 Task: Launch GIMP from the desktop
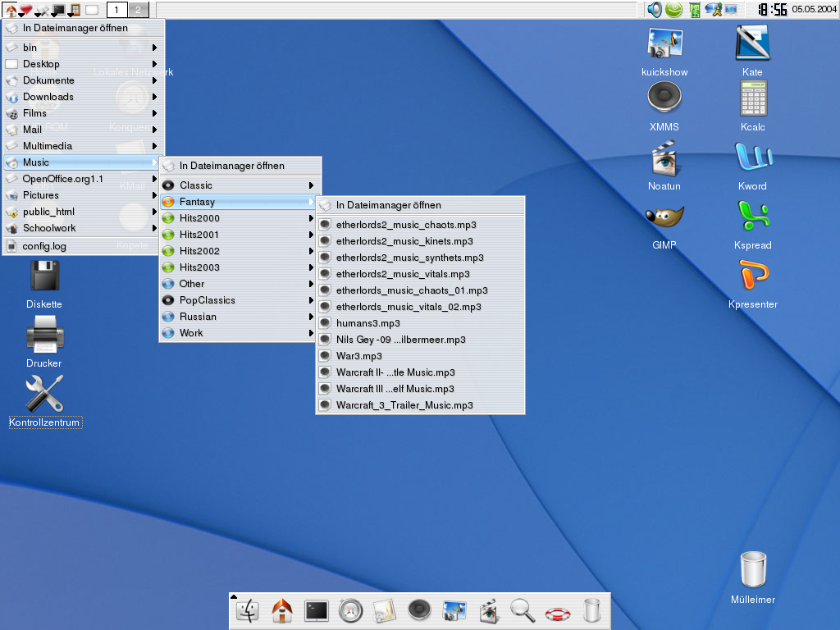click(664, 228)
